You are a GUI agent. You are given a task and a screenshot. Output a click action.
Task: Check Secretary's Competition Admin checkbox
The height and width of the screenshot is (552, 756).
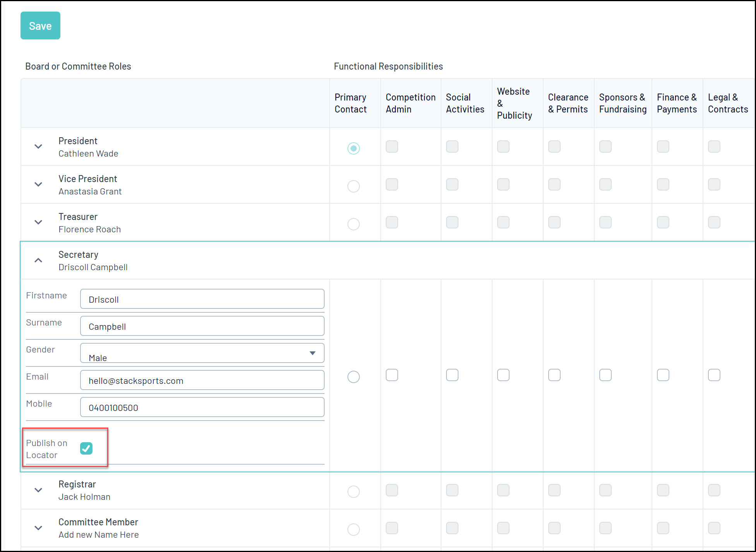[392, 375]
